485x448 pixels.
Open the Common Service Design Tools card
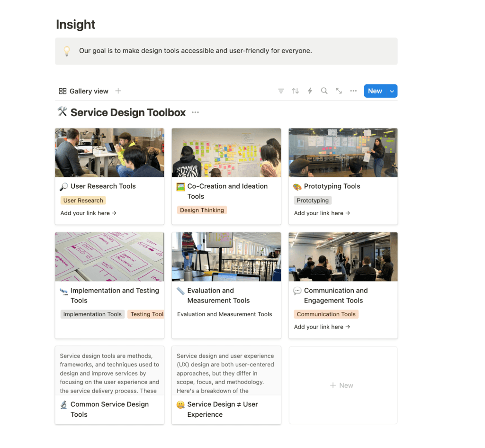(x=109, y=409)
